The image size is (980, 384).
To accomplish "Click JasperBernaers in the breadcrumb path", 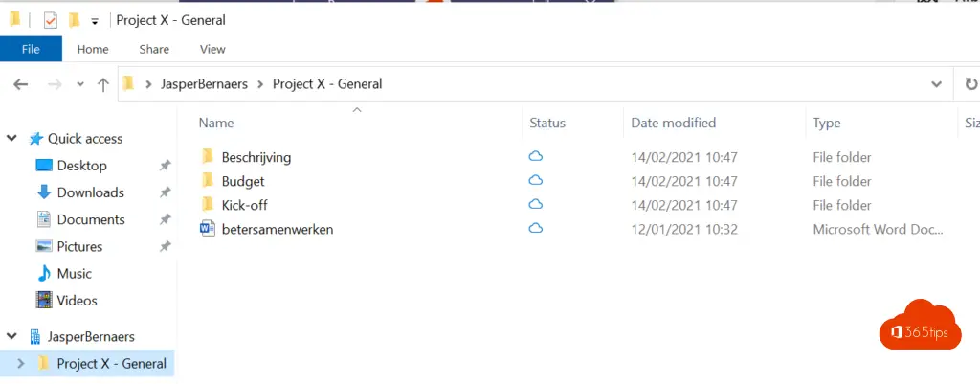I will [x=207, y=84].
